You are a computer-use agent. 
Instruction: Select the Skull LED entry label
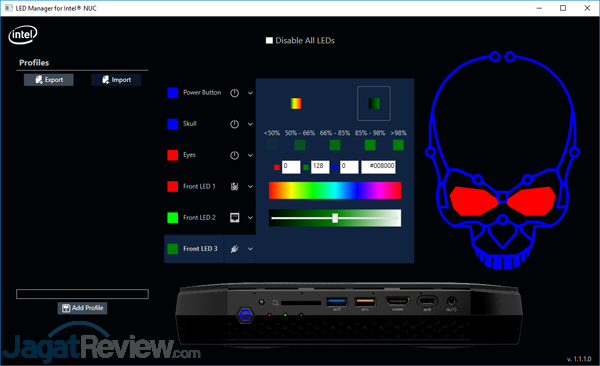pos(190,124)
